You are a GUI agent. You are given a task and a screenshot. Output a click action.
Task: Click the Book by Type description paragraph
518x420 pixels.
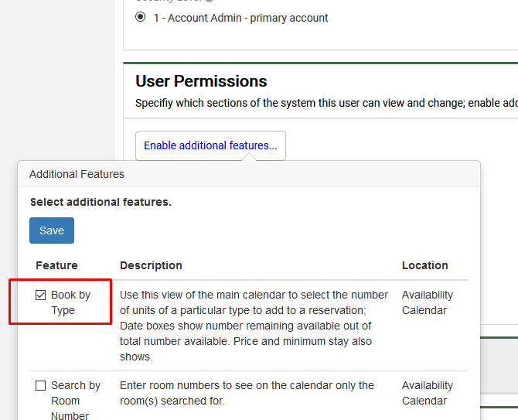coord(254,326)
